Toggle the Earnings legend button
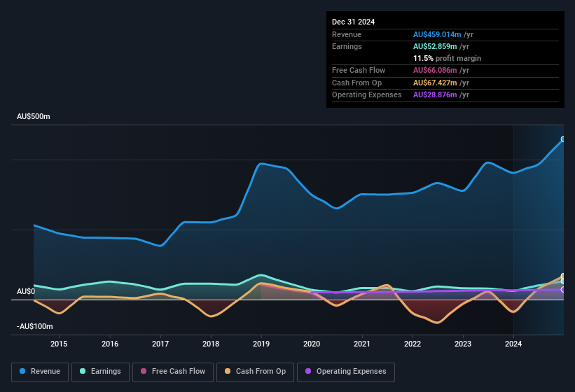This screenshot has width=575, height=392. pos(100,372)
